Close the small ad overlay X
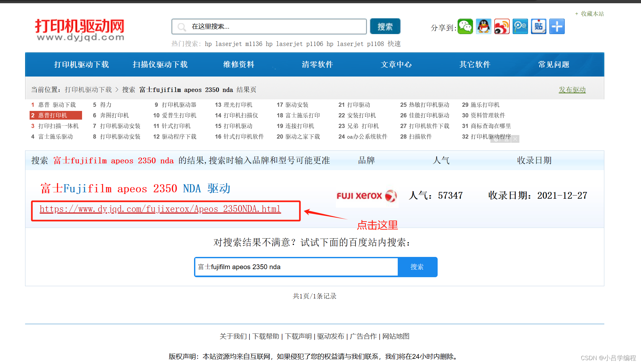 tap(515, 139)
